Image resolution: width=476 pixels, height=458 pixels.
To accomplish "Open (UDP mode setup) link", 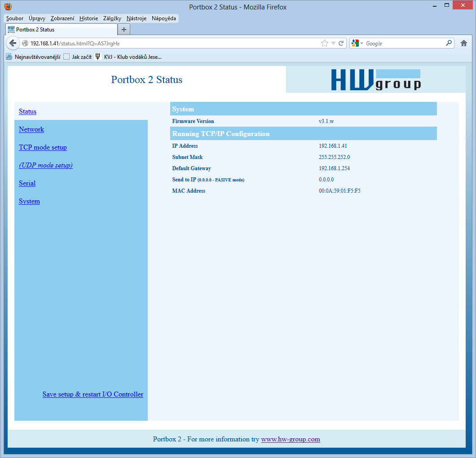I will click(46, 165).
